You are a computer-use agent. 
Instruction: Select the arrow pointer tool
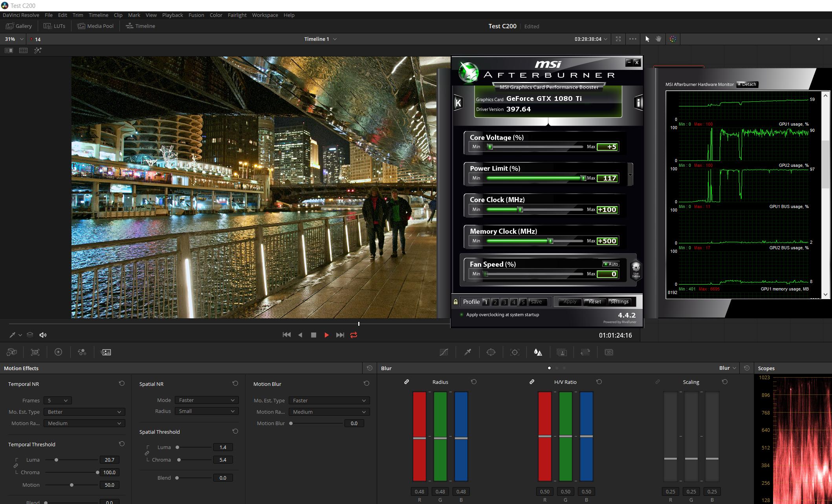(x=647, y=39)
